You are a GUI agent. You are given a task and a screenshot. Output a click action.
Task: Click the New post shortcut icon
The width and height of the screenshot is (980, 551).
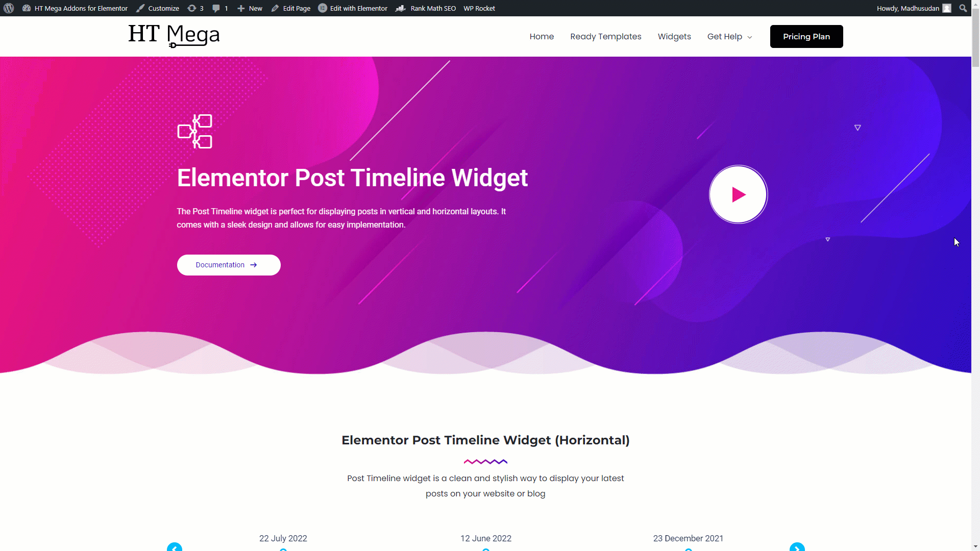240,8
